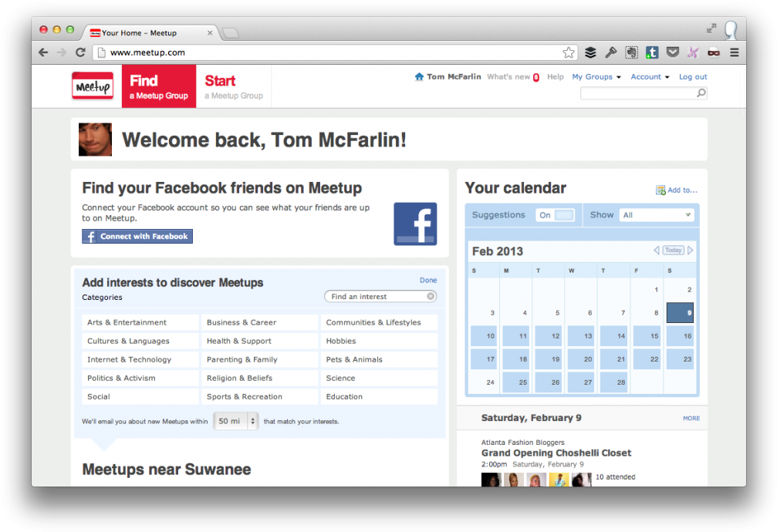The height and width of the screenshot is (532, 777).
Task: Go to the next calendar month
Action: click(x=691, y=251)
